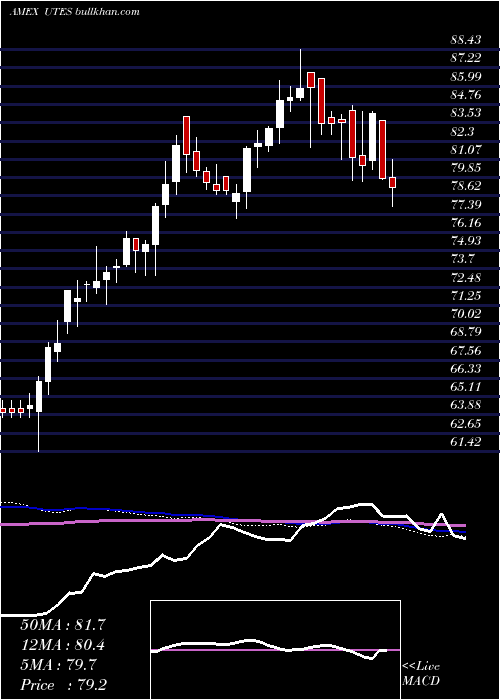Image resolution: width=500 pixels, height=700 pixels.
Task: Click the 66.33 price axis label
Action: pos(466,369)
